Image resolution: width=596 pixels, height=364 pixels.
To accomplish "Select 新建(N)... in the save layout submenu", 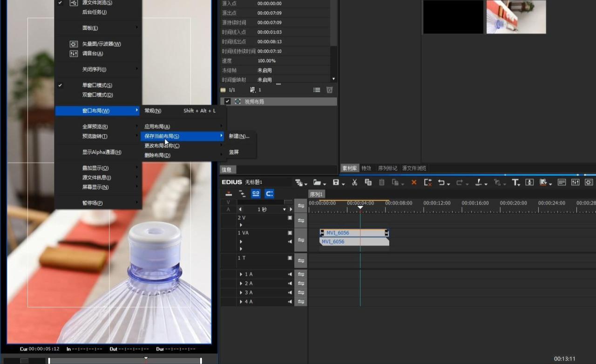I will click(x=239, y=136).
